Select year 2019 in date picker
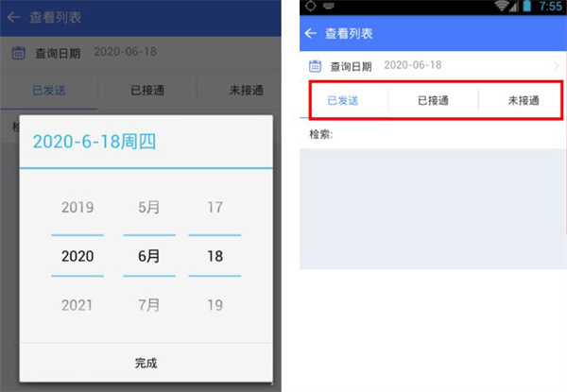567x392 pixels. (x=77, y=208)
